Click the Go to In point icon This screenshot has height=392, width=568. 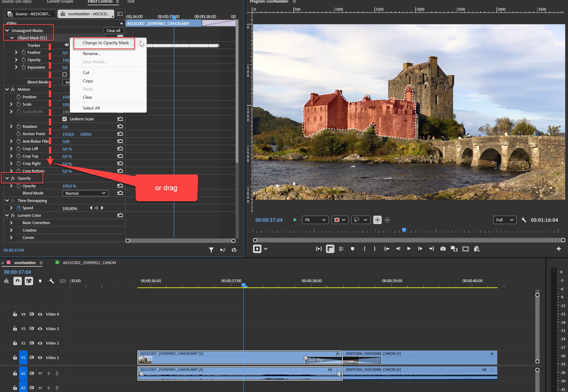click(x=387, y=249)
